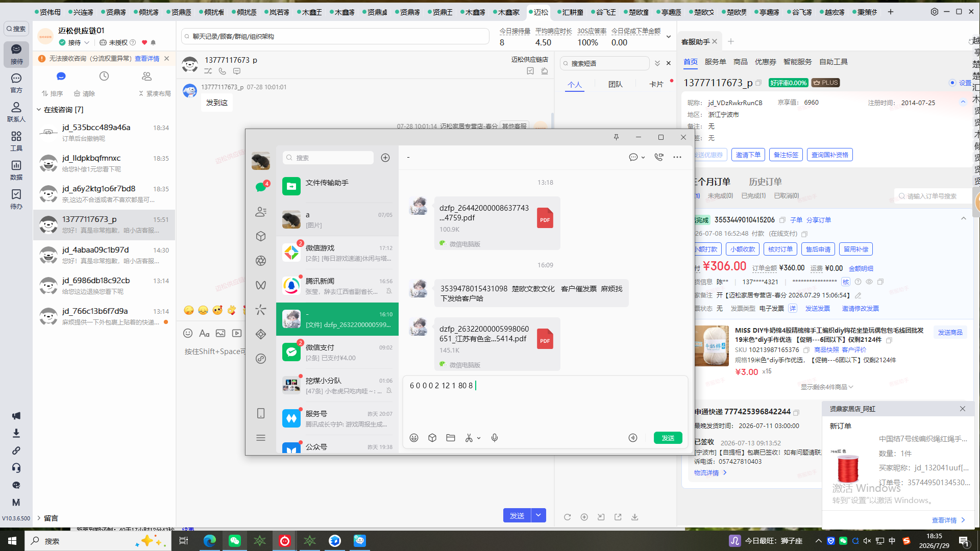Viewport: 980px width, 551px height.
Task: Open the WeChat emoji picker
Action: click(414, 438)
